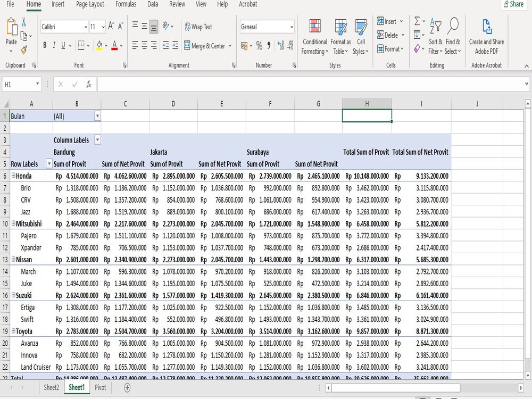Open the Formulas tab
Screen dimensions: 532x399
click(x=126, y=4)
